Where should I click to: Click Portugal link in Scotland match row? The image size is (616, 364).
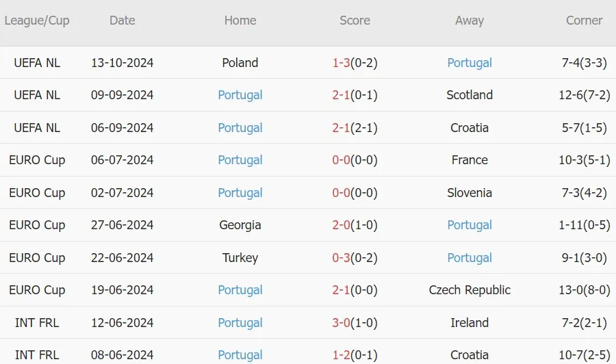pyautogui.click(x=240, y=95)
